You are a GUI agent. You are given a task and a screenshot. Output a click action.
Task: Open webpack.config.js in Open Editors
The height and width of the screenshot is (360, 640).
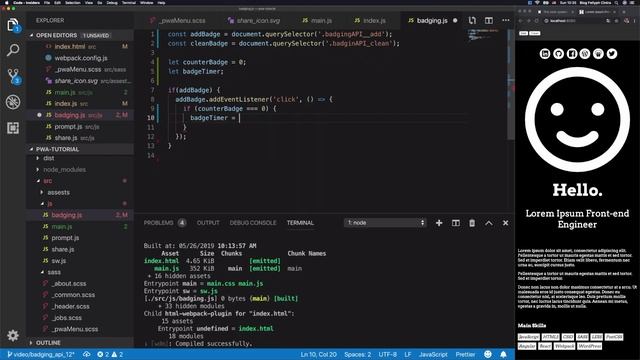click(80, 58)
